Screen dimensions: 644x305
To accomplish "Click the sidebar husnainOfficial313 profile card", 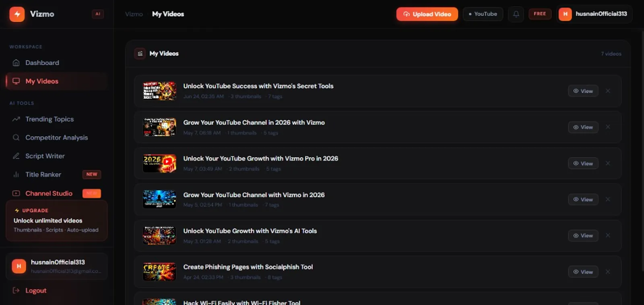I will (x=56, y=266).
